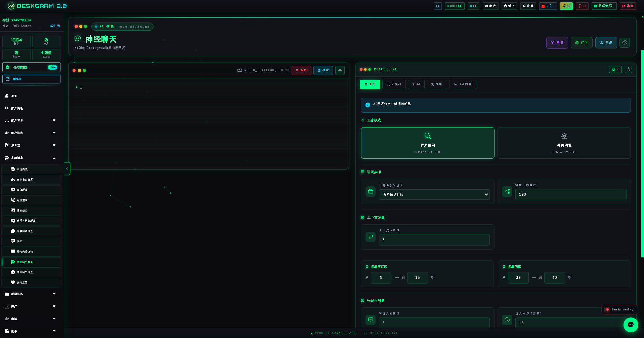Click the red 退出 logout button
644x338 pixels.
pyautogui.click(x=628, y=6)
